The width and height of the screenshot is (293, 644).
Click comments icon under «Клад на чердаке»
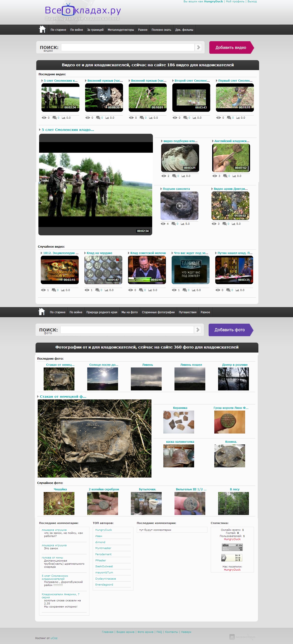pyautogui.click(x=97, y=290)
